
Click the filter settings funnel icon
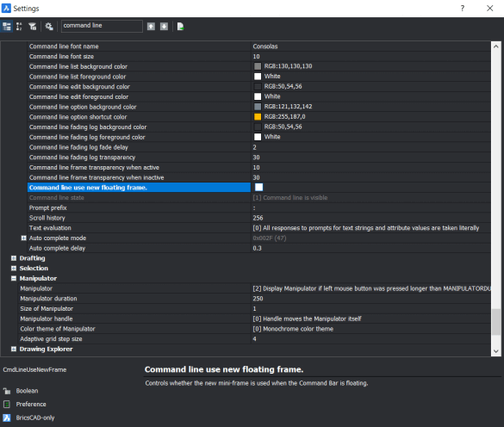[32, 27]
